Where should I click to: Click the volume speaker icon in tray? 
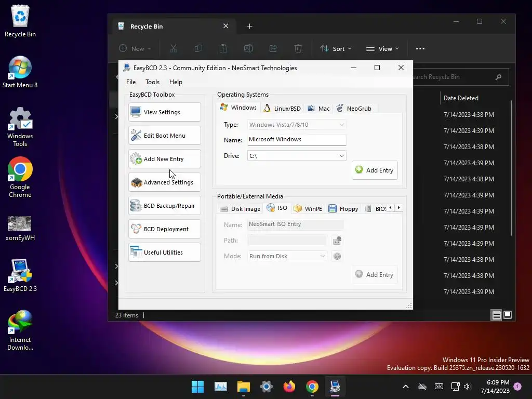(467, 387)
